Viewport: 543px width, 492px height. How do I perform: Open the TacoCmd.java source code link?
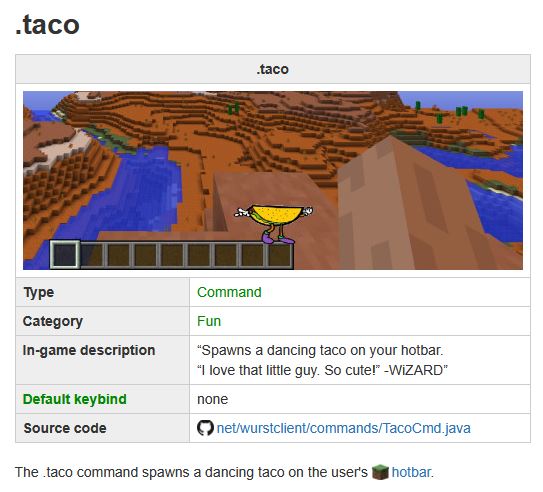pos(344,428)
